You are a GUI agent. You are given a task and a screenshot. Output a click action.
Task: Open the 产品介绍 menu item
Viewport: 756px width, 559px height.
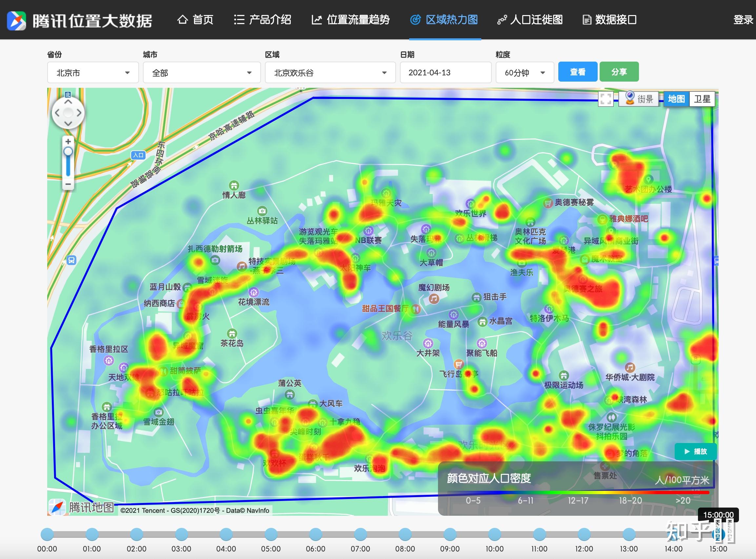(x=263, y=20)
